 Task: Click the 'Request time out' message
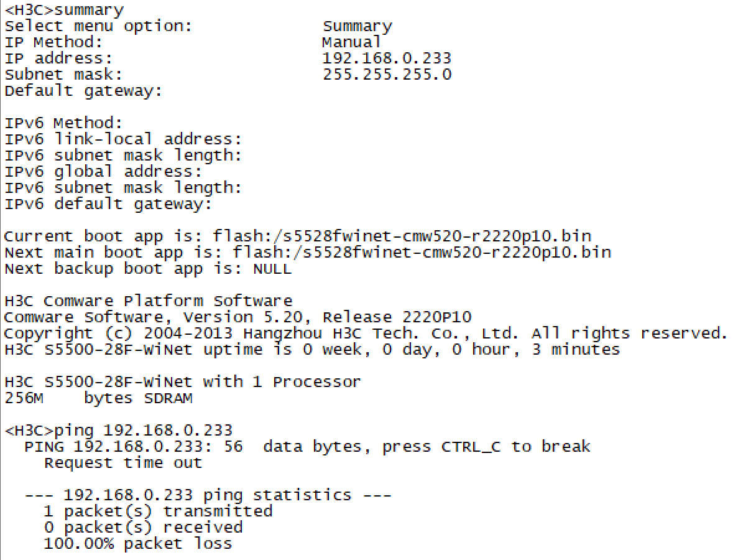coord(123,463)
